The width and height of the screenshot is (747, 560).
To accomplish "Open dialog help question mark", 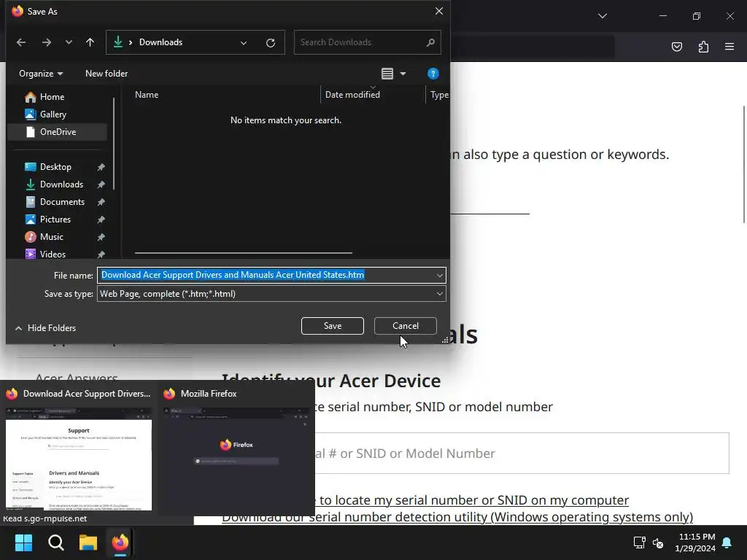I will pos(433,74).
